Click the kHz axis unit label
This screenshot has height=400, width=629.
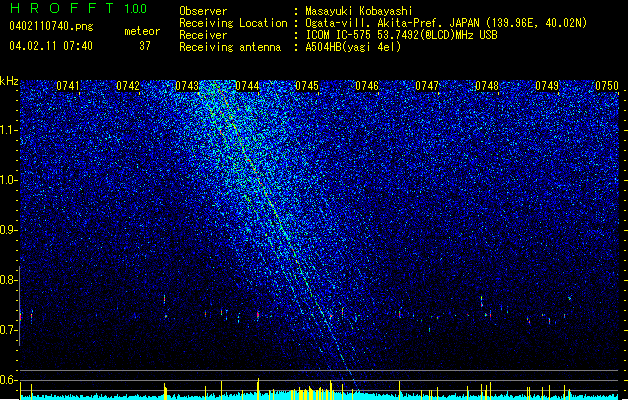pos(9,81)
